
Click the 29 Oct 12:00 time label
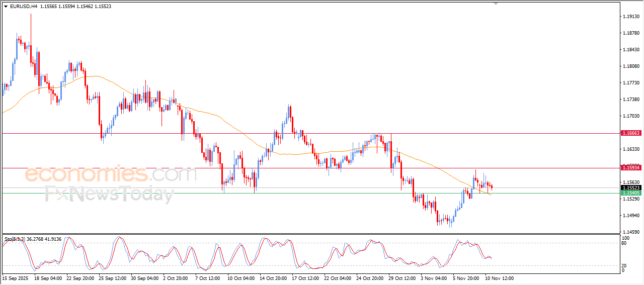401,278
